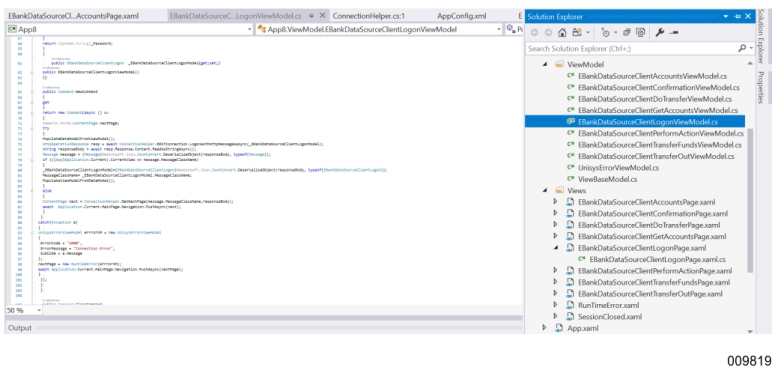The image size is (778, 379).
Task: Select the ViewModel folder icon
Action: 559,64
